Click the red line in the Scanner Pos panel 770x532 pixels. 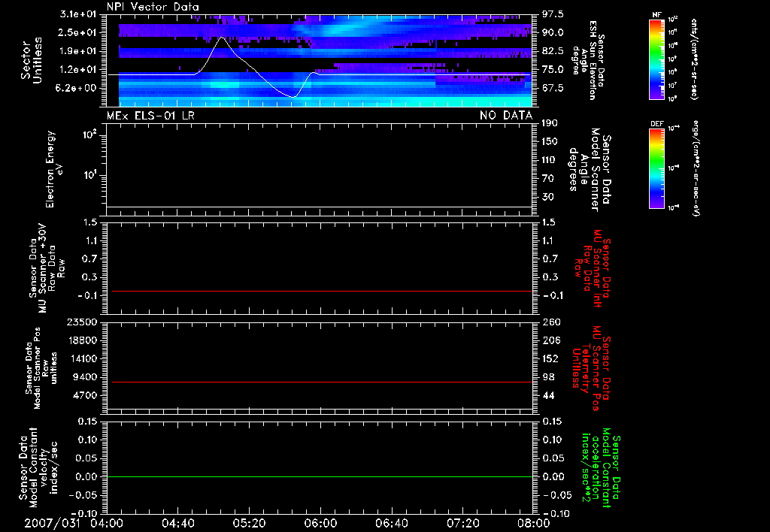[322, 382]
